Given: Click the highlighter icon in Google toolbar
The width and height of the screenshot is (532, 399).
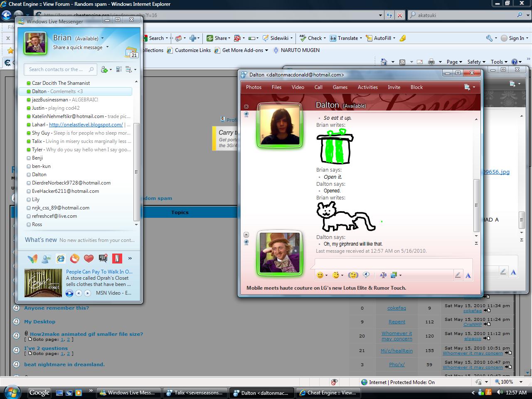Looking at the screenshot, I should coord(402,38).
